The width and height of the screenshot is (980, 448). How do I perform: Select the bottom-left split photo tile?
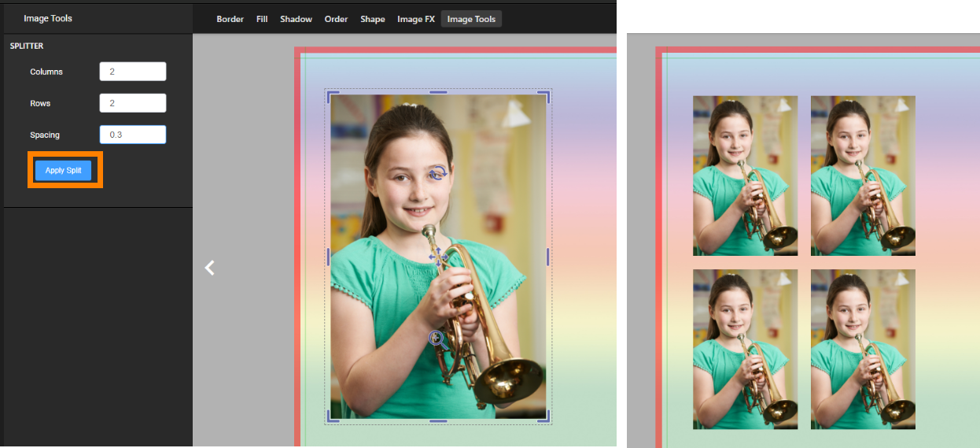pyautogui.click(x=745, y=350)
